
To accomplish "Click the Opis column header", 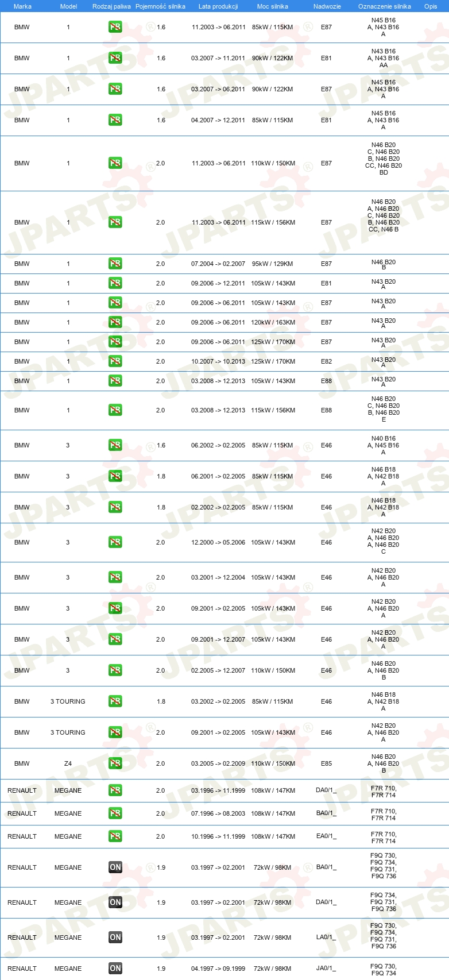I will click(431, 6).
